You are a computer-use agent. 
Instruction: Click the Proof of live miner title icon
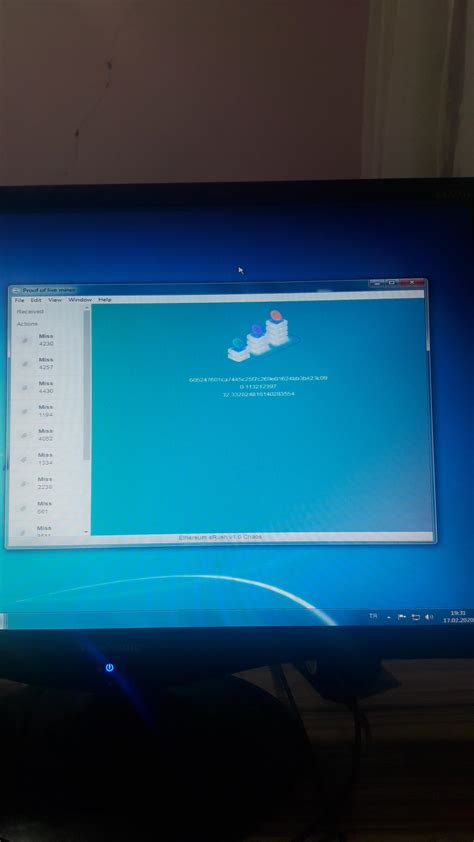pos(16,291)
